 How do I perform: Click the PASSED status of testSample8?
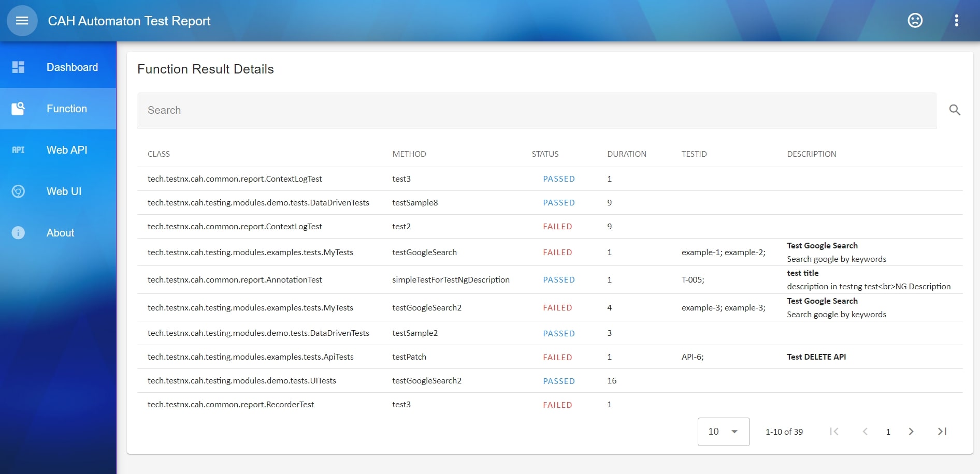[559, 202]
